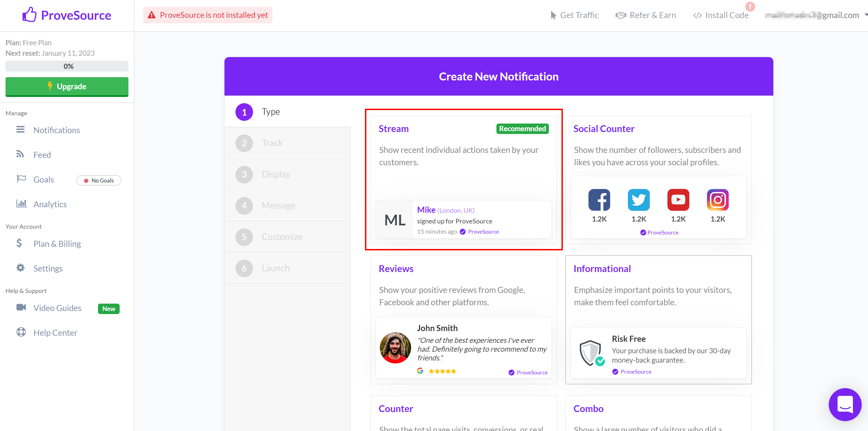Click the Get Traffic cursor icon

tap(553, 15)
